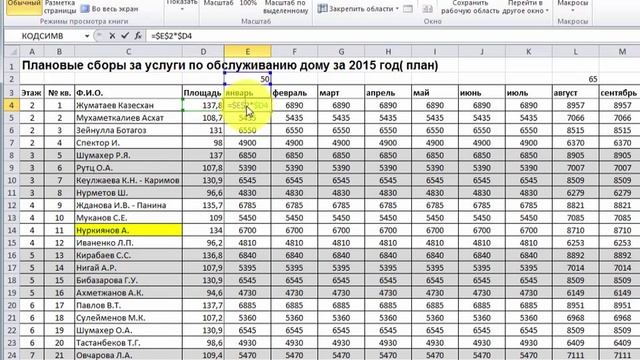Screen dimensions: 640x360
Task: Open the Перейти в другое окно dropdown
Action: click(x=525, y=7)
